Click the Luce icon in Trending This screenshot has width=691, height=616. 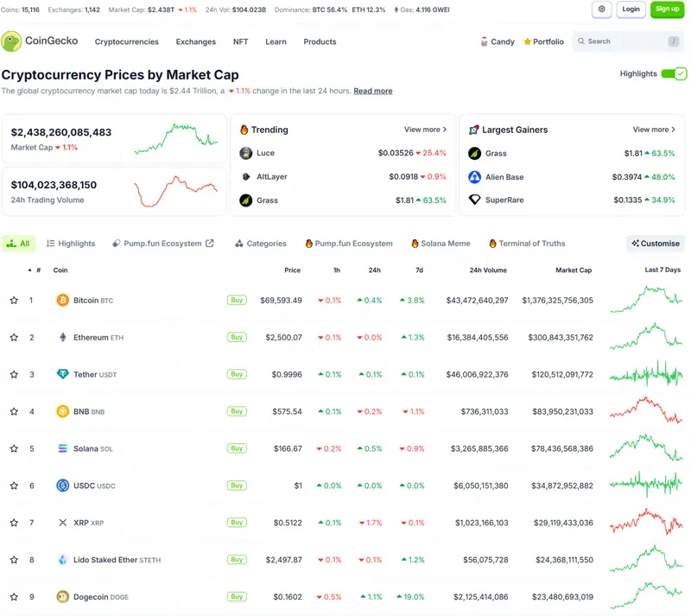click(245, 153)
